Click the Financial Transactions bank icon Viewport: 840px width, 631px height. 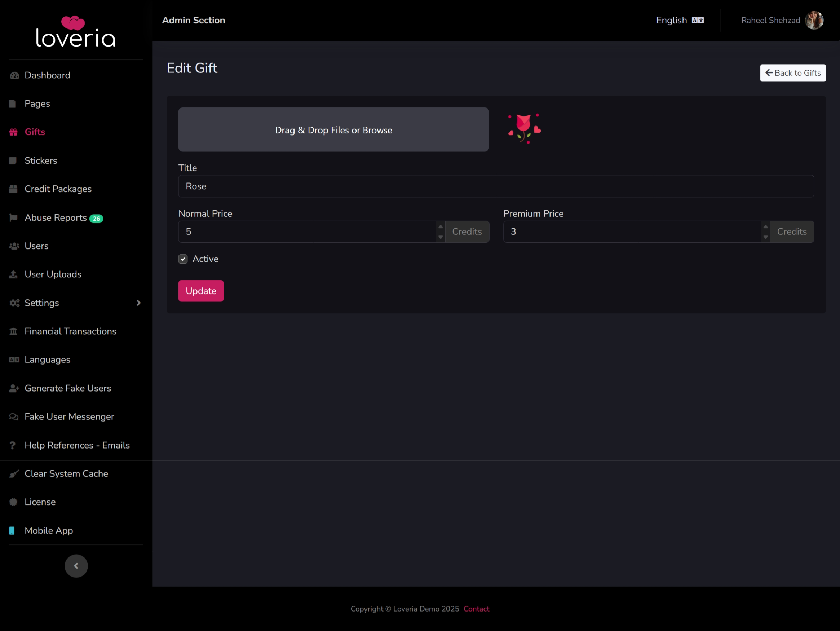[x=14, y=331]
